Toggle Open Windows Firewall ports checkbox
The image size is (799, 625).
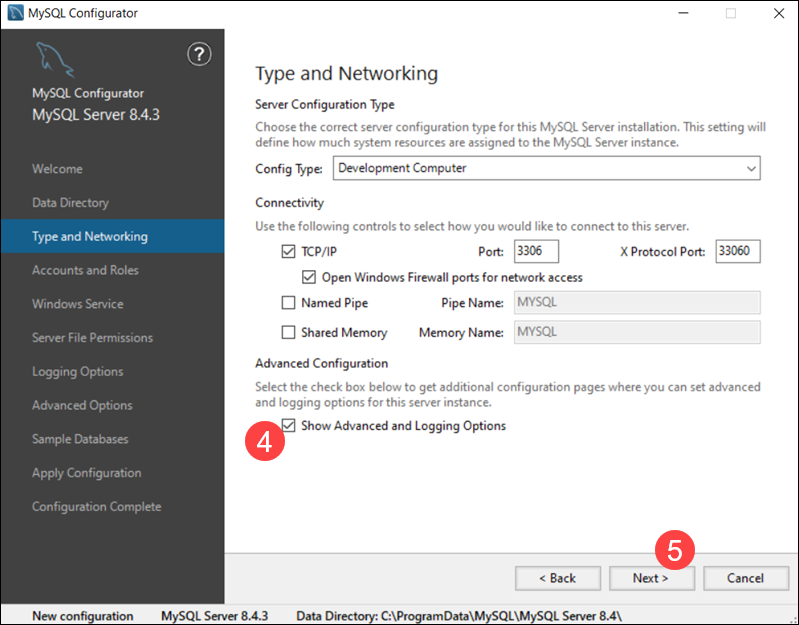coord(309,277)
